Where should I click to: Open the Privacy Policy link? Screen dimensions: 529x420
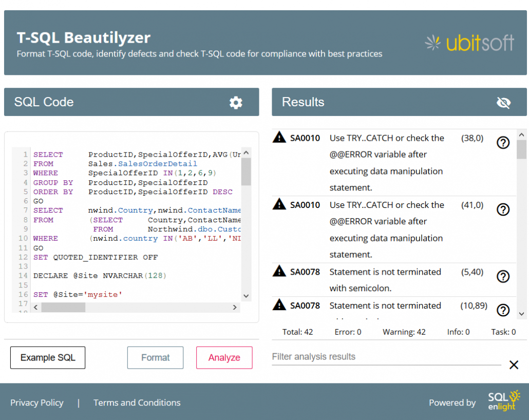(x=36, y=403)
